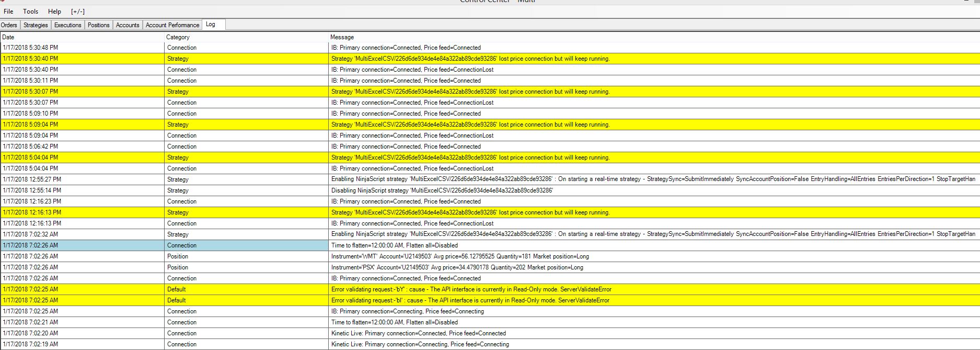Select the 7:02:32 AM Enabling NinjaScript message

click(653, 234)
